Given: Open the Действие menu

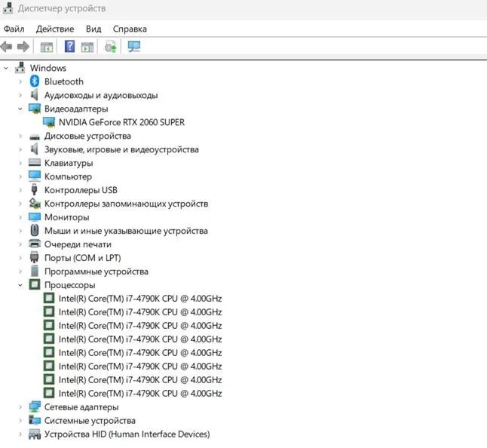Looking at the screenshot, I should 54,29.
